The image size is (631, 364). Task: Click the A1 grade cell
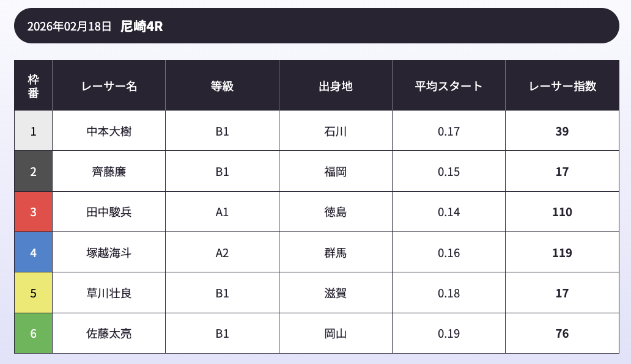click(222, 212)
